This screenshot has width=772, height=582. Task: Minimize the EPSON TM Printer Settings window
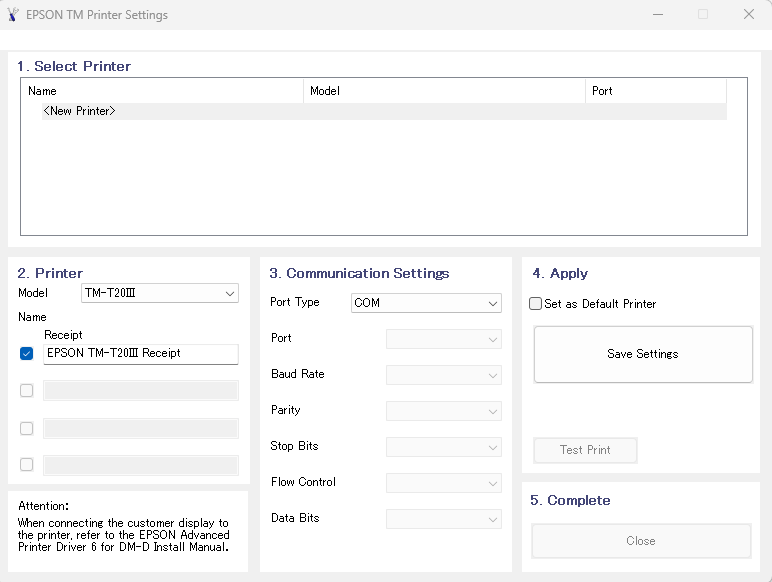click(658, 15)
